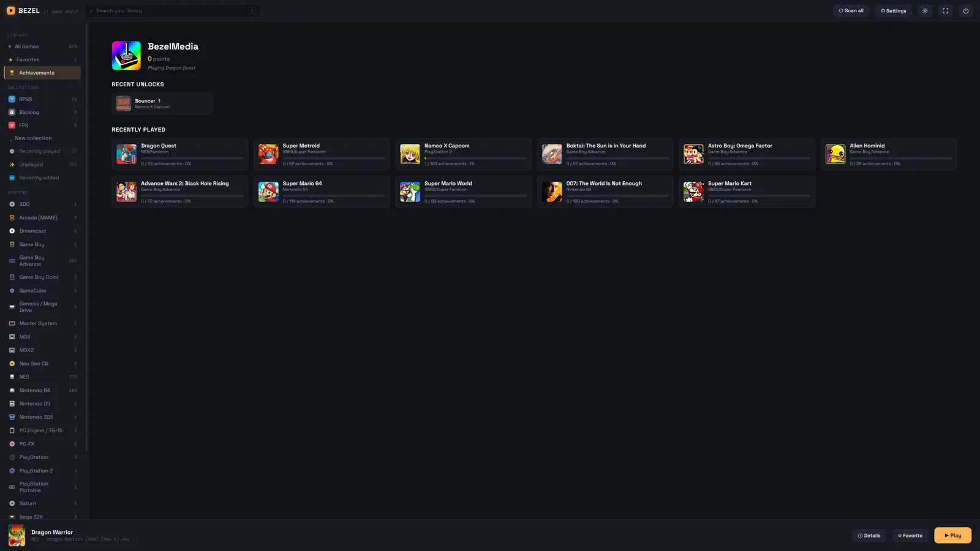This screenshot has height=551, width=980.
Task: Select the Arcade (MAME) system icon
Action: tap(12, 217)
